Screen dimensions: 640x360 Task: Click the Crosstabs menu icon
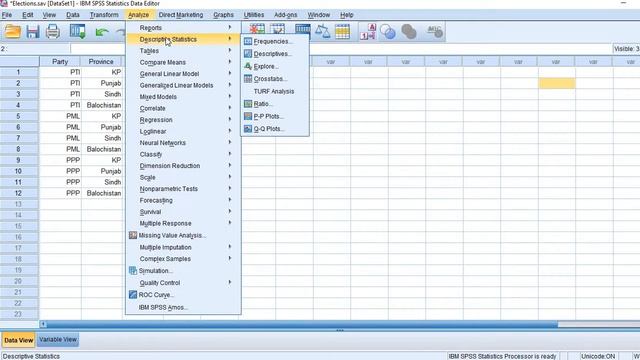point(248,79)
